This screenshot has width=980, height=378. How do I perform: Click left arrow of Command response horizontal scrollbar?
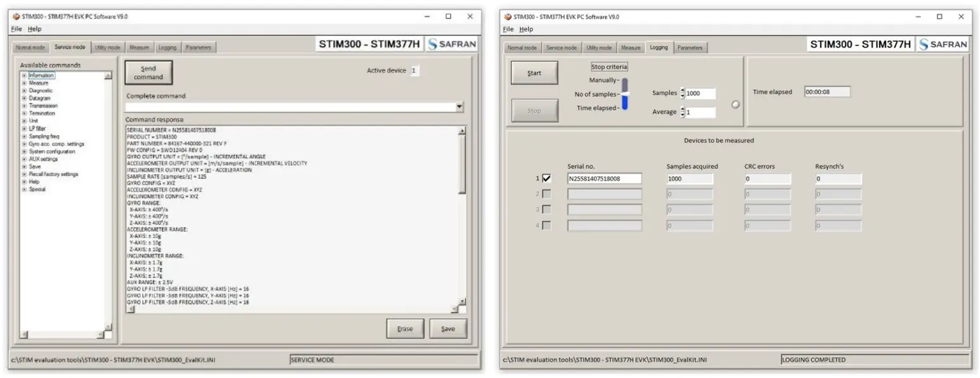click(131, 309)
